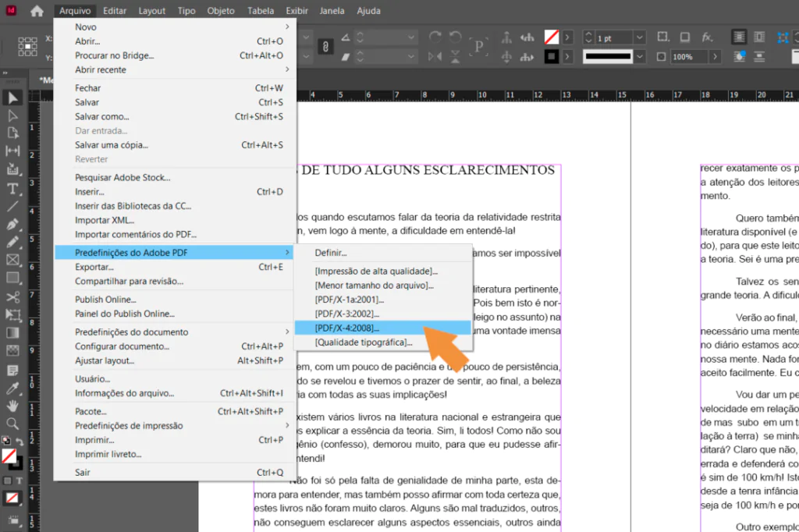Select the Gradient Swatch tool
Screen dimensions: 799x532
(12, 333)
